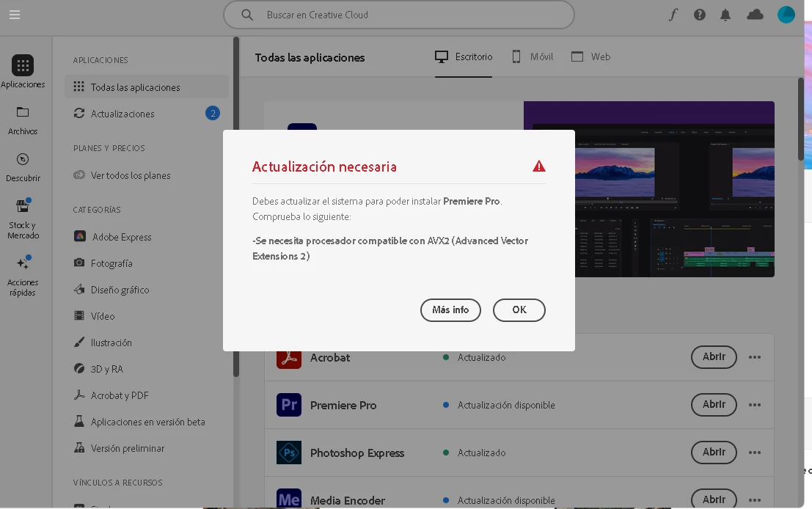Click Abrir for Media Encoder
This screenshot has height=509, width=812.
tap(714, 499)
